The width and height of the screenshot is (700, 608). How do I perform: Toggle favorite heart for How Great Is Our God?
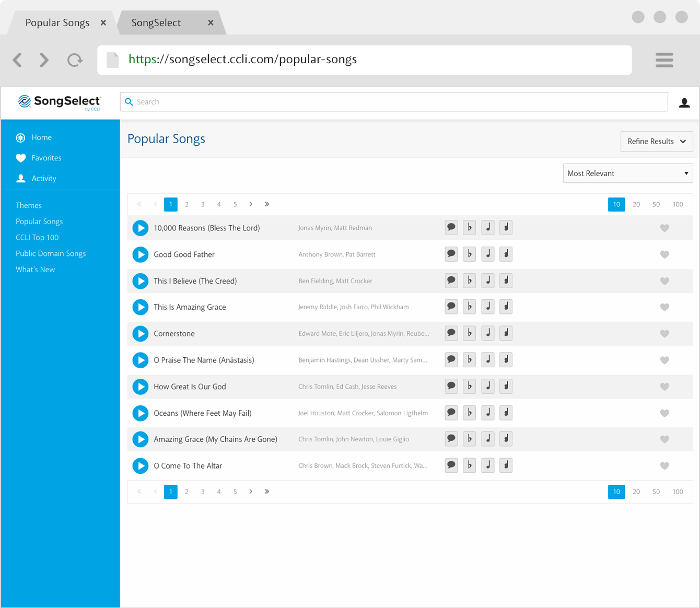[x=664, y=387]
